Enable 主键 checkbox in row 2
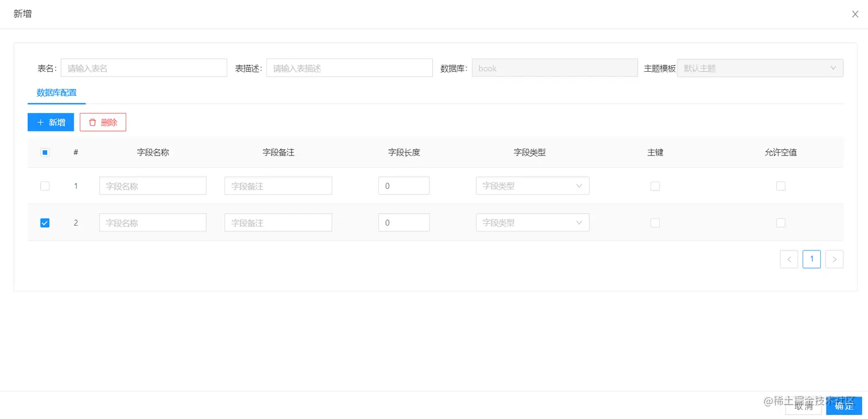 pos(655,223)
